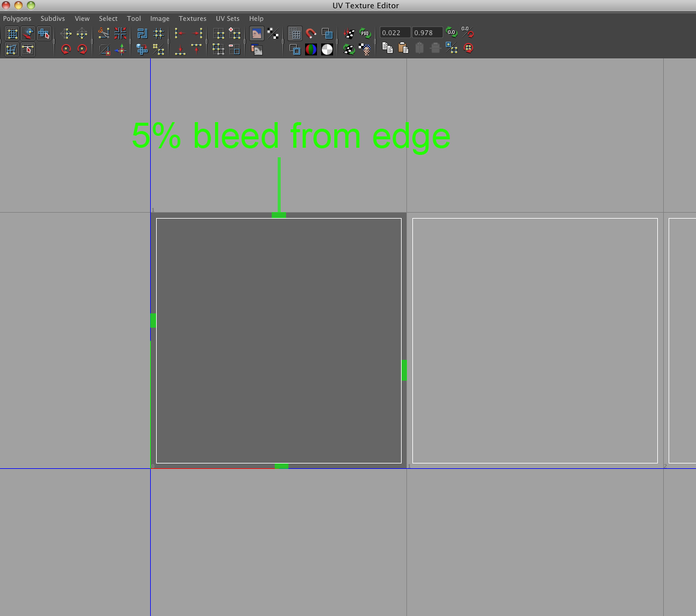Paste UVs from clipboard icon

(x=403, y=48)
